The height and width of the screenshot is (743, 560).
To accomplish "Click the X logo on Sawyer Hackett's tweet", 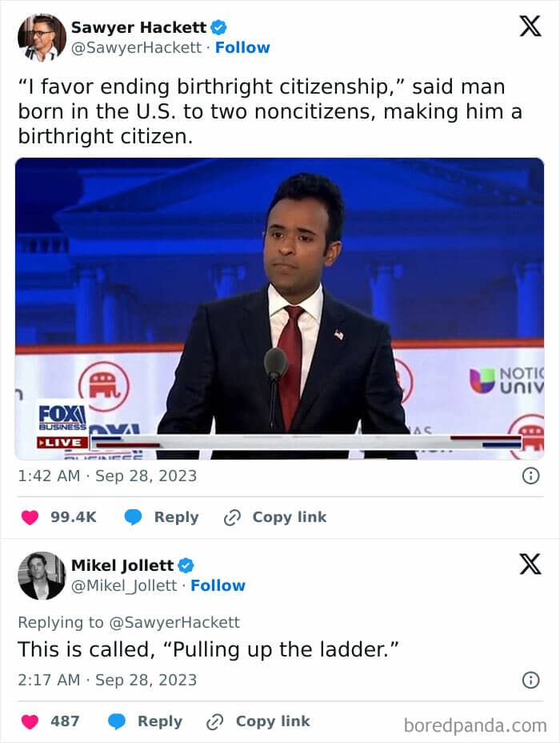I will pyautogui.click(x=530, y=26).
